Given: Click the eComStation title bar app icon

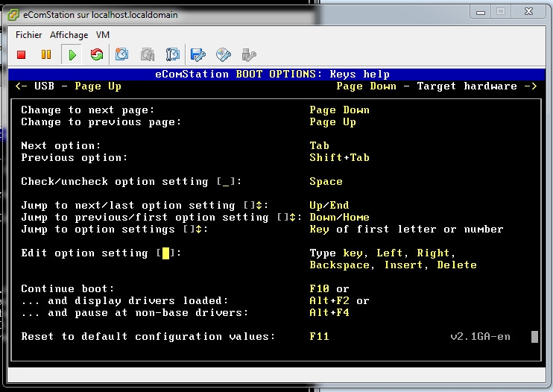Looking at the screenshot, I should click(x=15, y=15).
